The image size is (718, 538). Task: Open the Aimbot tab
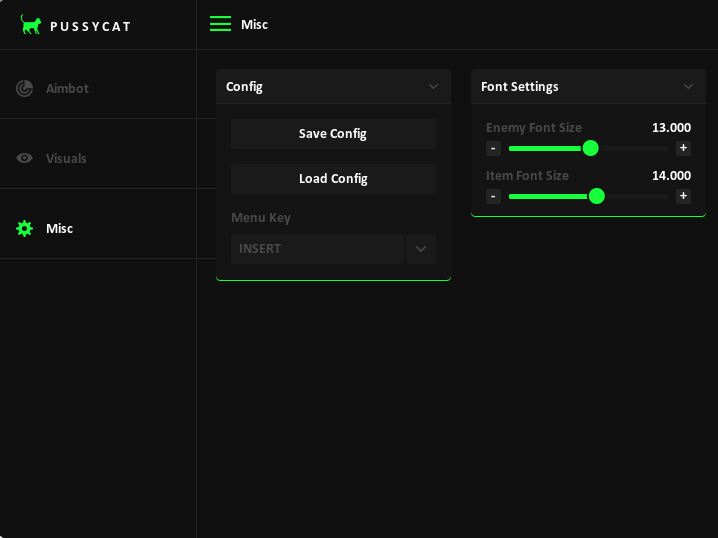(67, 89)
